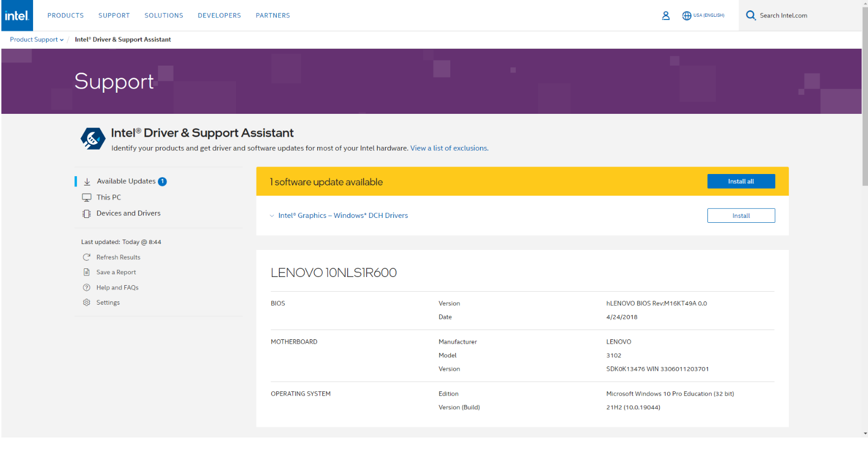Screen dimensions: 868x470
Task: Click the Last updated: Today @ 8:44 text
Action: click(x=121, y=242)
